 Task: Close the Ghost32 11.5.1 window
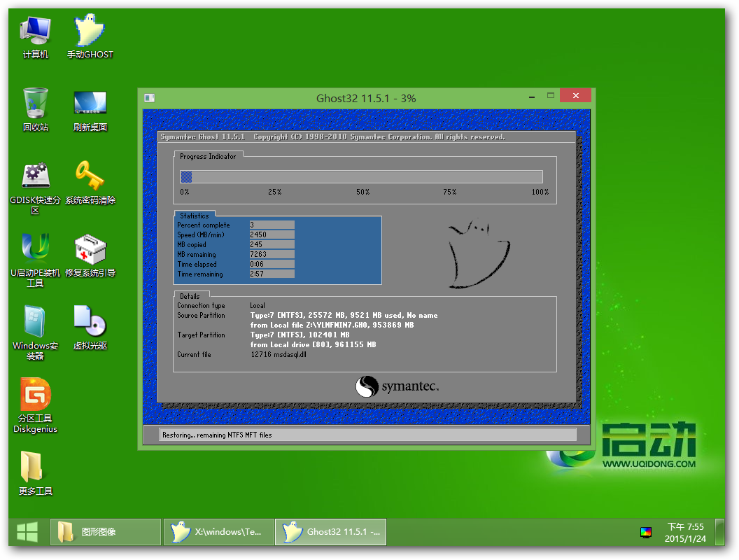575,95
